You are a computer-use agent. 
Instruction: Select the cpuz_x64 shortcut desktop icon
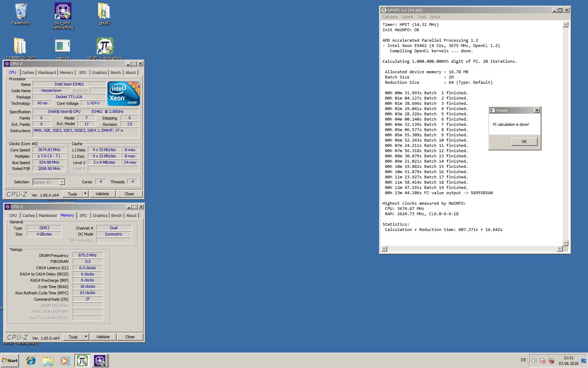[x=63, y=16]
